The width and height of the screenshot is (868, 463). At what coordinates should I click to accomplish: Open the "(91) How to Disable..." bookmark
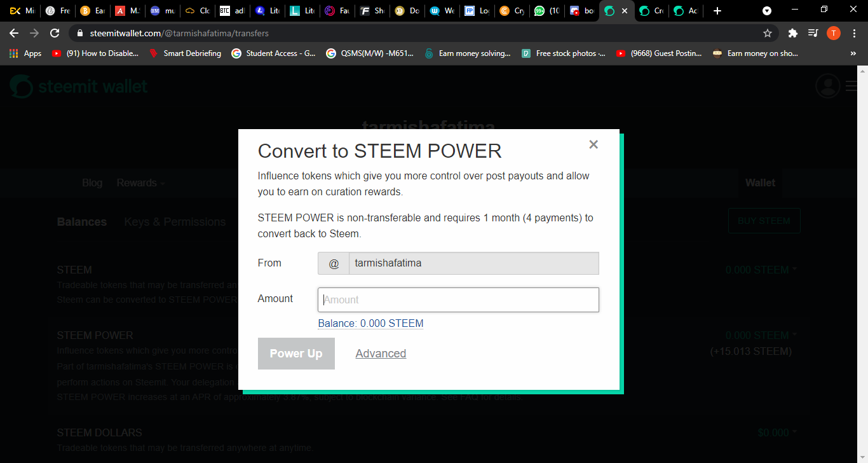(x=95, y=53)
